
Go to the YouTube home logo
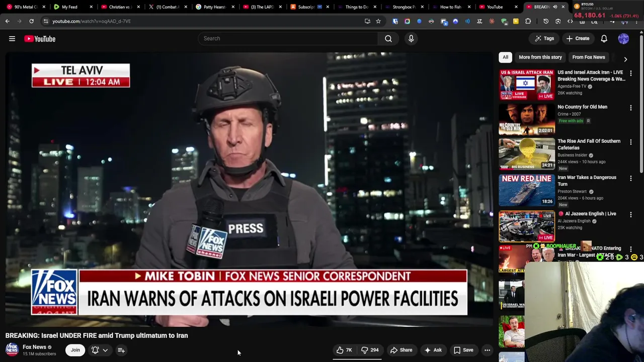[x=40, y=39]
